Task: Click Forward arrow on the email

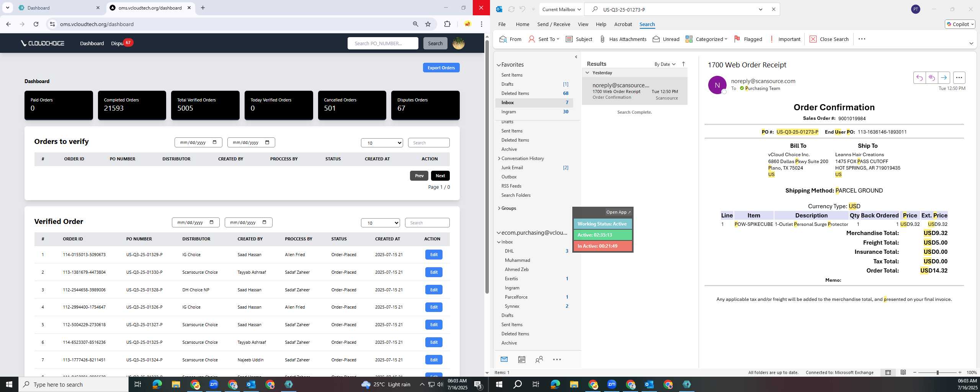Action: point(944,78)
